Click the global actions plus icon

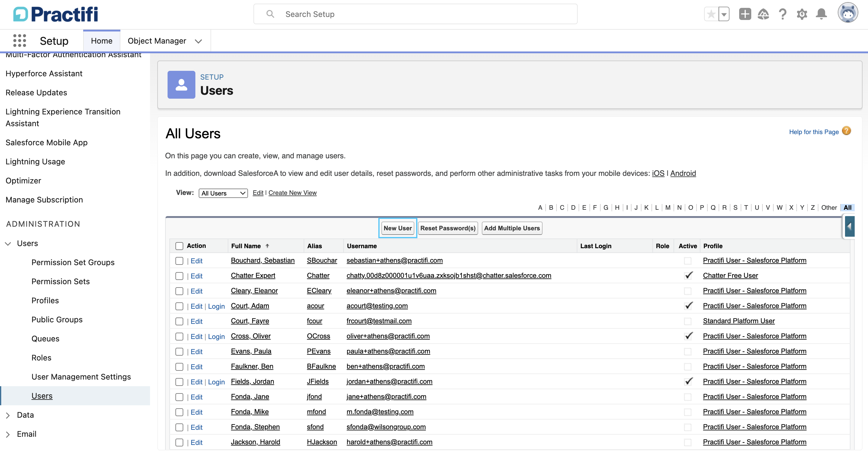[745, 14]
